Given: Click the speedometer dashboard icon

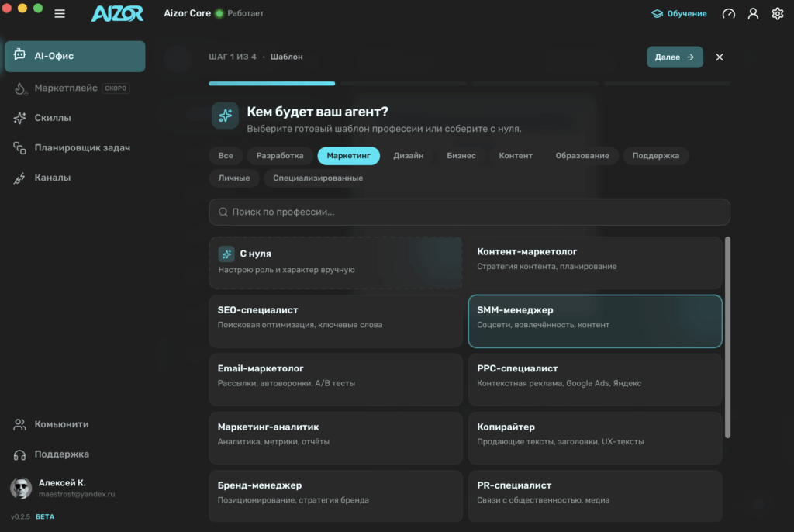Looking at the screenshot, I should click(729, 14).
